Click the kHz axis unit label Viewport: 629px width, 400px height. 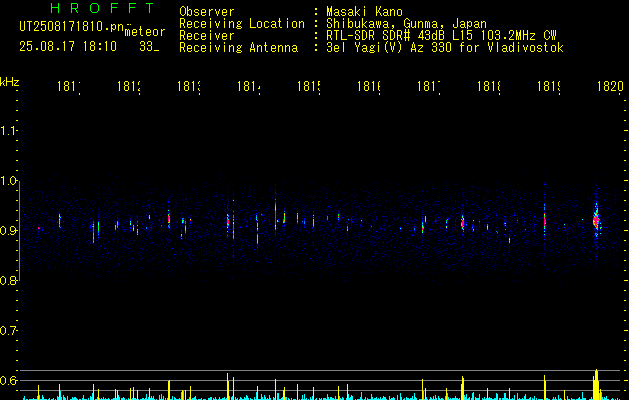tap(10, 82)
